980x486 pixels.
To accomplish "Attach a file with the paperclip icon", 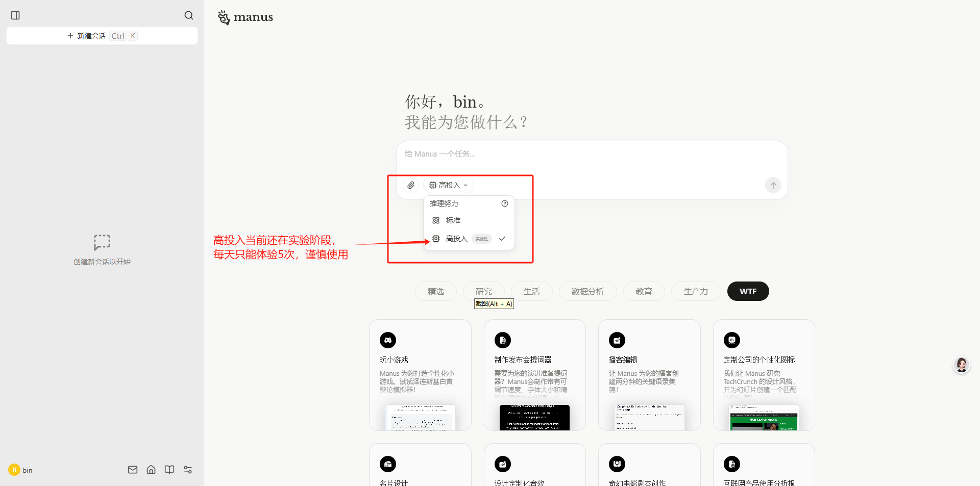I will point(411,185).
